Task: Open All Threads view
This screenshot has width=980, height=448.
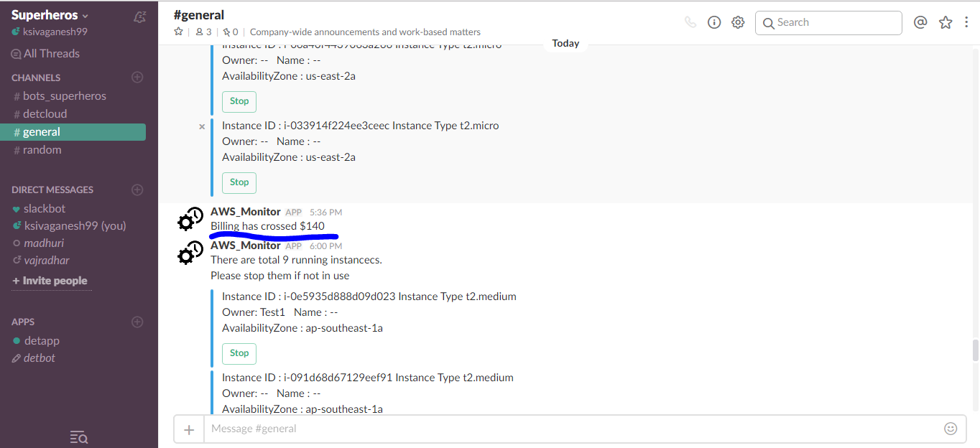Action: pos(45,53)
